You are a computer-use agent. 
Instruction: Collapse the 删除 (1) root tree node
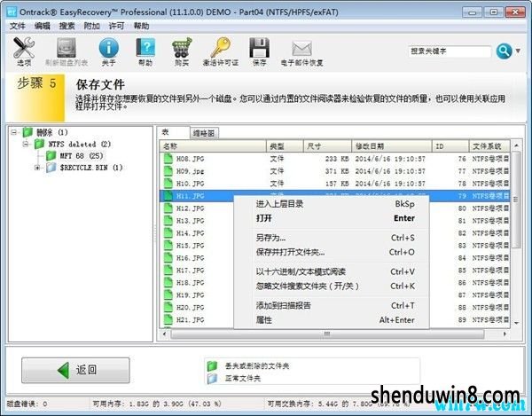pos(13,132)
